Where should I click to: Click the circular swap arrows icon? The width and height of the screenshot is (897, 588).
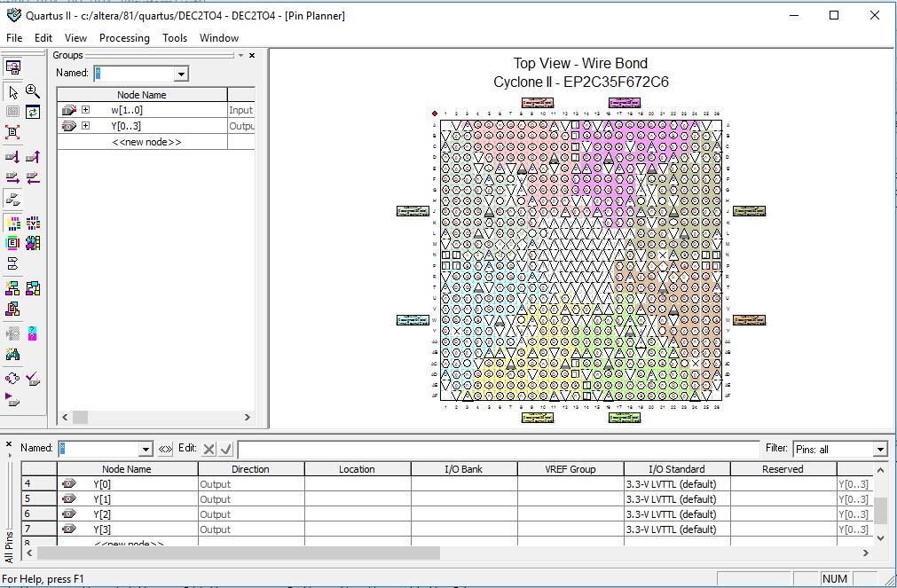point(12,378)
